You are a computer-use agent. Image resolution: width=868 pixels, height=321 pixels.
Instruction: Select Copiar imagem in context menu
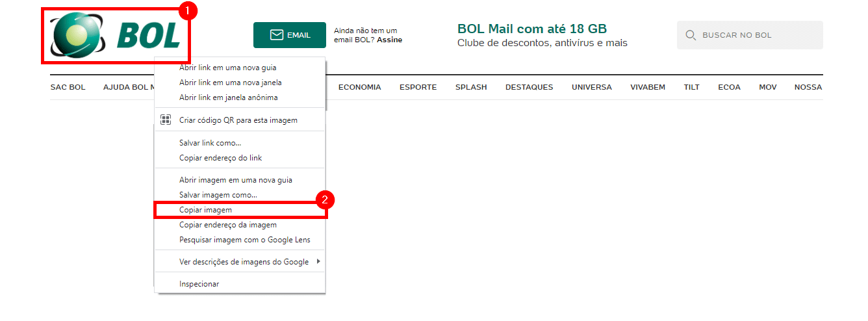[240, 210]
